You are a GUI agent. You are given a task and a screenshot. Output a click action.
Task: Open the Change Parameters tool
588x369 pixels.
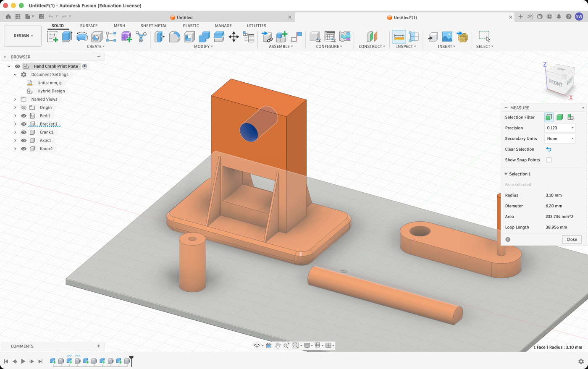point(249,37)
